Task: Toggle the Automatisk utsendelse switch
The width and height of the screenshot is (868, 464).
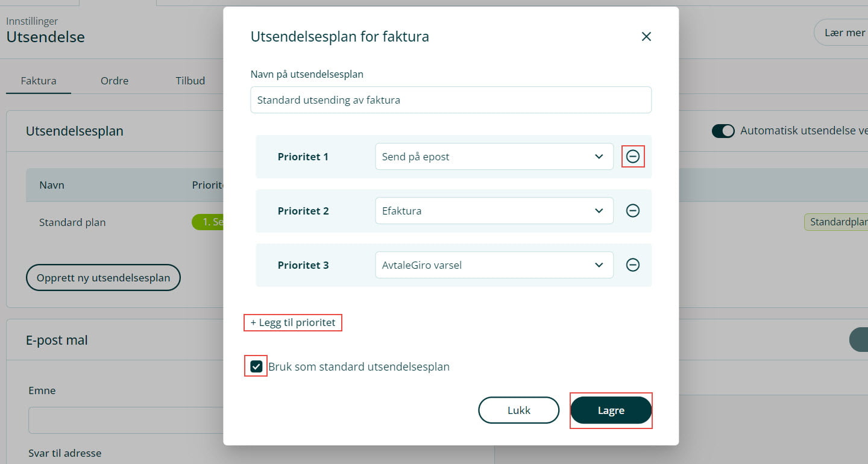Action: click(x=723, y=131)
